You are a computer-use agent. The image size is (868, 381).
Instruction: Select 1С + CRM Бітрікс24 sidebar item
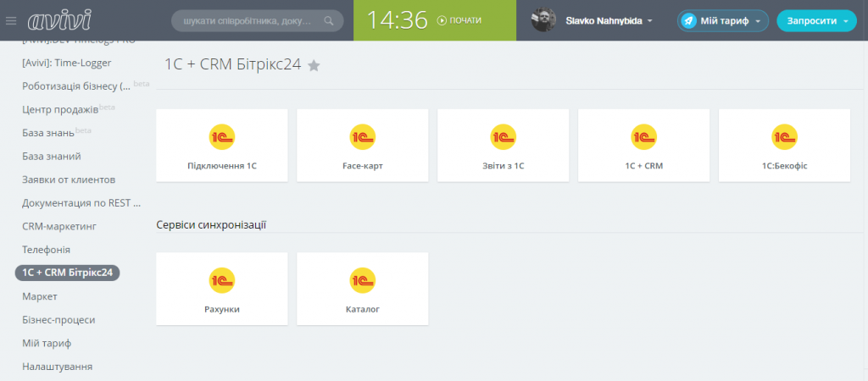[68, 273]
